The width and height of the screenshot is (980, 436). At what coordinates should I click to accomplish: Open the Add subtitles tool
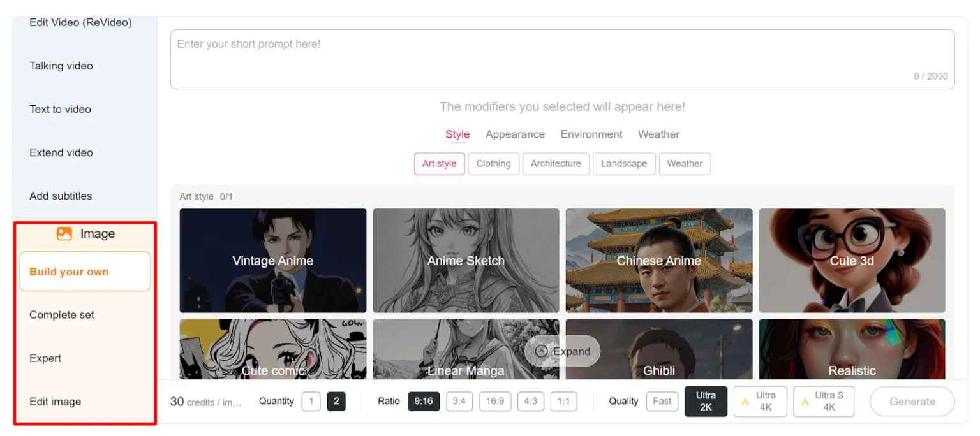coord(61,196)
